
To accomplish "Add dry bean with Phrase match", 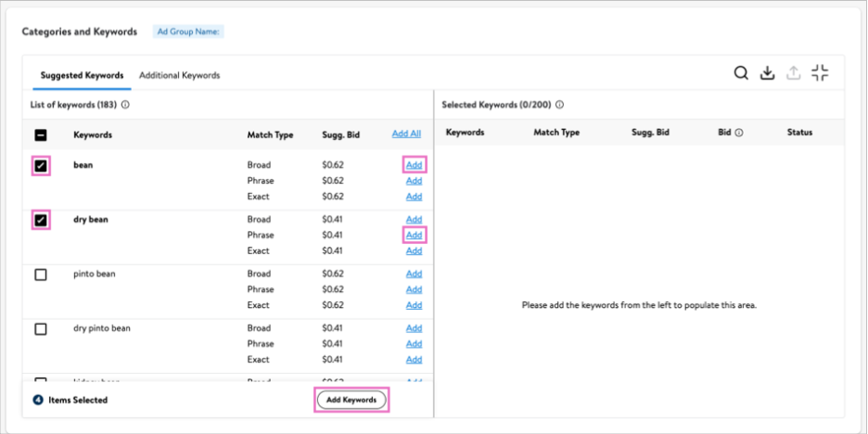I will pyautogui.click(x=415, y=235).
